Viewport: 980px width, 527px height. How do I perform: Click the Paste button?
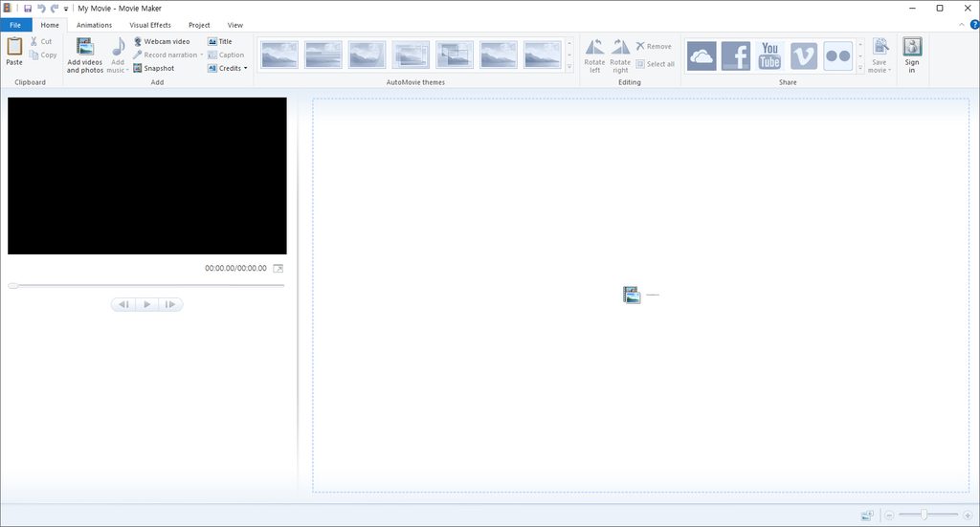[14, 52]
